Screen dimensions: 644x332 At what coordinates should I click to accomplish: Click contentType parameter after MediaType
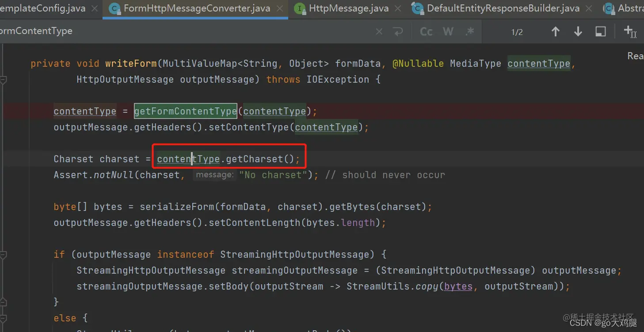pos(539,64)
